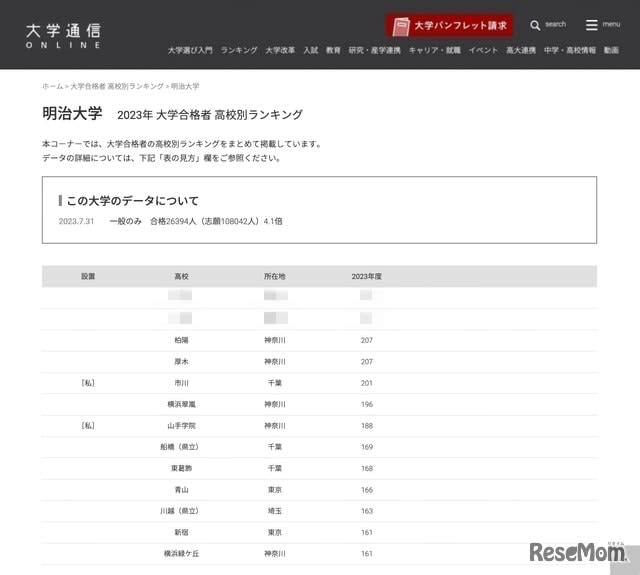Click the 大学パンフレット請求 button text

tap(460, 26)
